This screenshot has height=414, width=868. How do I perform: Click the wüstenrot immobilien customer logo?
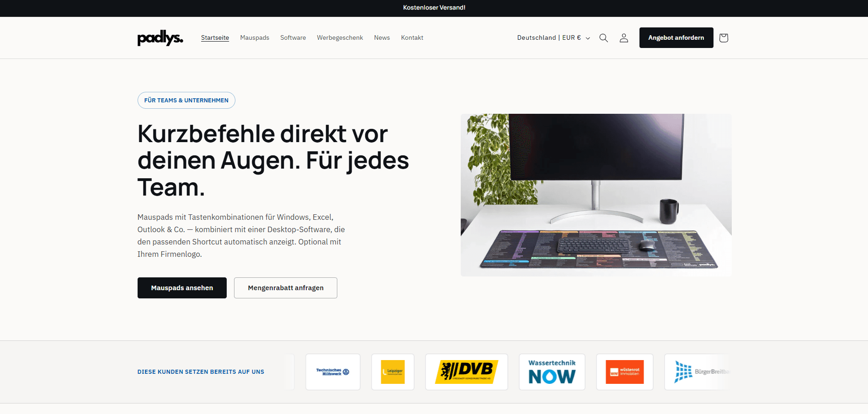pyautogui.click(x=625, y=372)
